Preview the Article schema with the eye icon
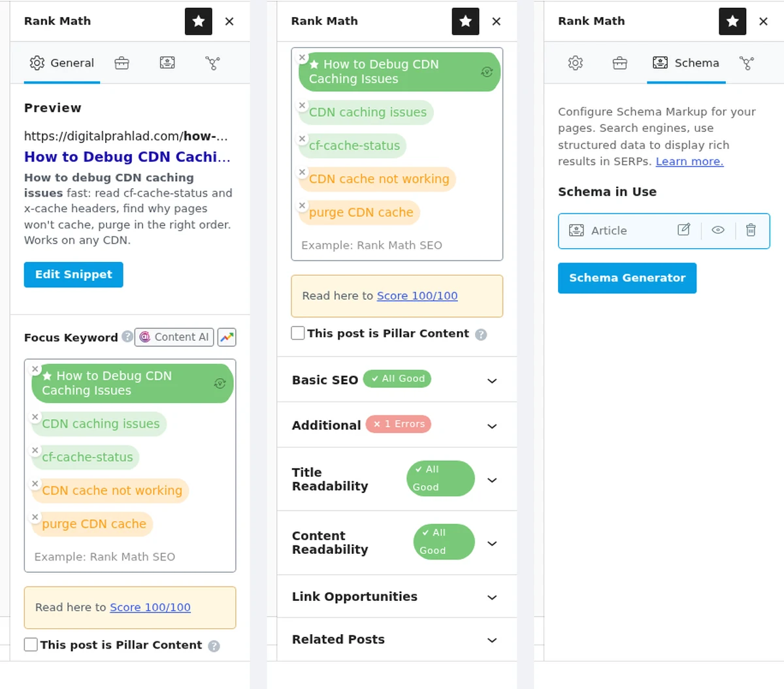This screenshot has width=784, height=689. tap(718, 230)
